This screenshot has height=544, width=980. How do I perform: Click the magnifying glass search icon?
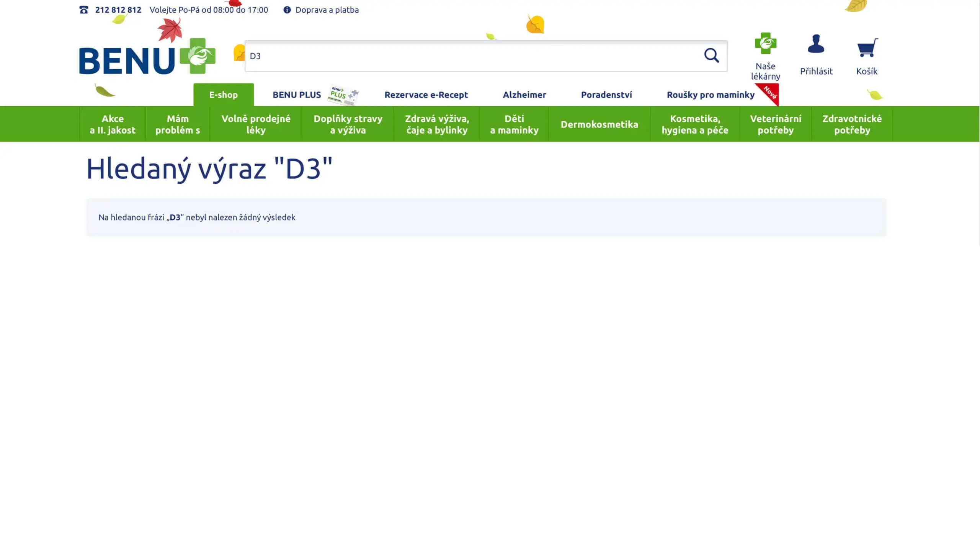pyautogui.click(x=711, y=56)
